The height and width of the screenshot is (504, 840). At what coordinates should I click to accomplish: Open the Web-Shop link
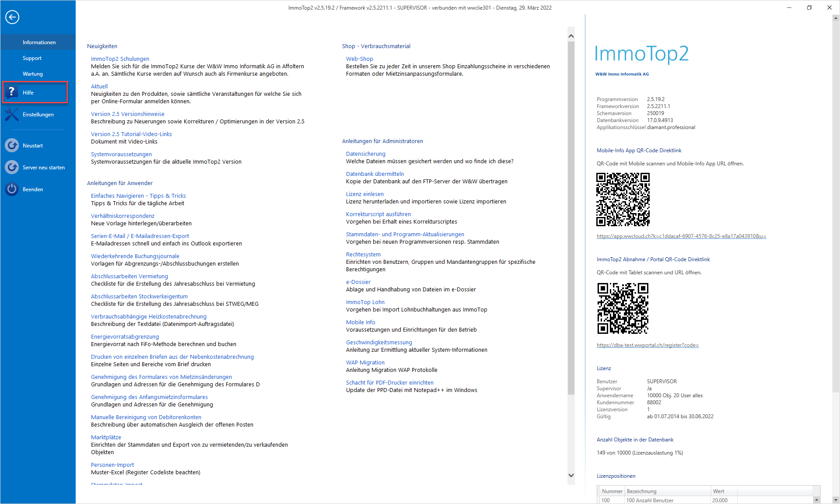[359, 59]
